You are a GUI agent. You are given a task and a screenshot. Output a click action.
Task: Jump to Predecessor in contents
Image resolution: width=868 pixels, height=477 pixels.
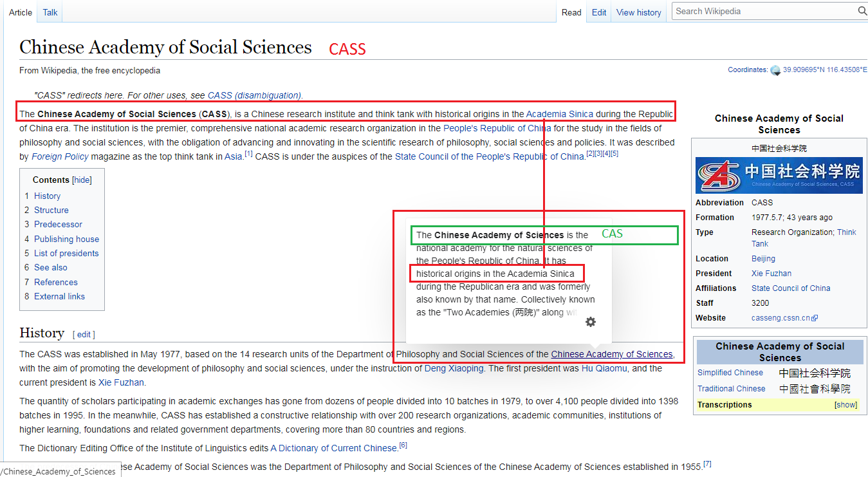(x=58, y=224)
